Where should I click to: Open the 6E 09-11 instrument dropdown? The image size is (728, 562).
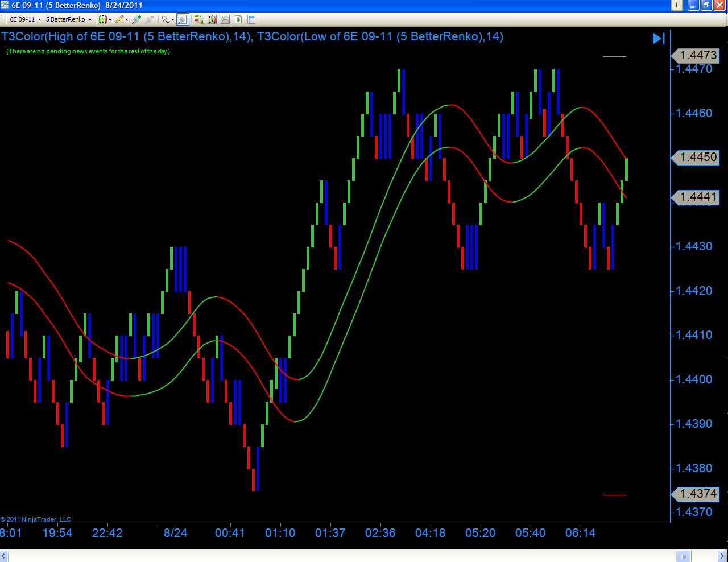[x=25, y=19]
